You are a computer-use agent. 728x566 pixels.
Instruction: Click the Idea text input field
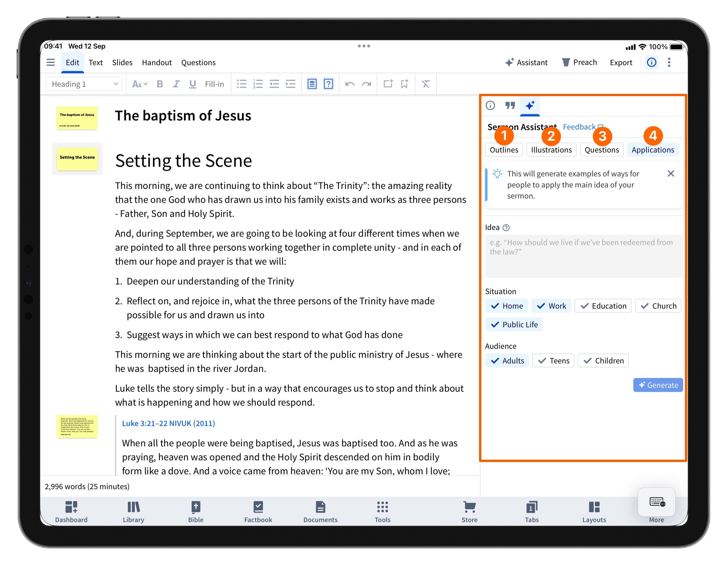(583, 256)
